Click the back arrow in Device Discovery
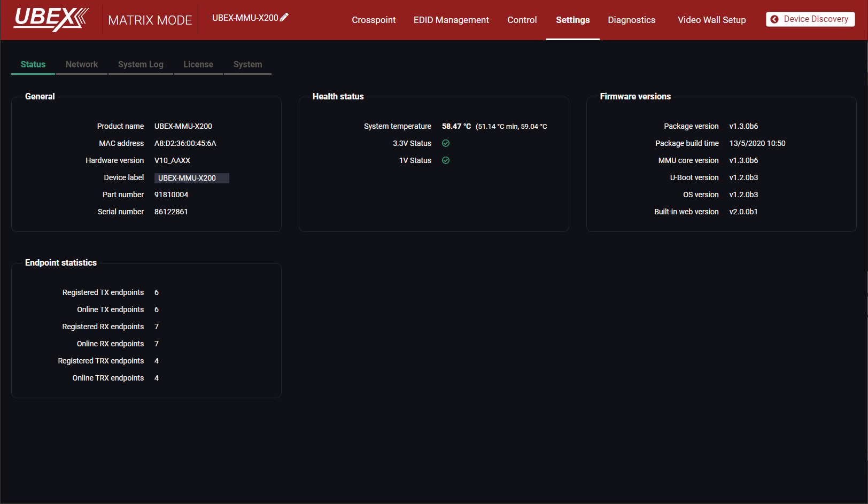This screenshot has width=868, height=504. [774, 19]
